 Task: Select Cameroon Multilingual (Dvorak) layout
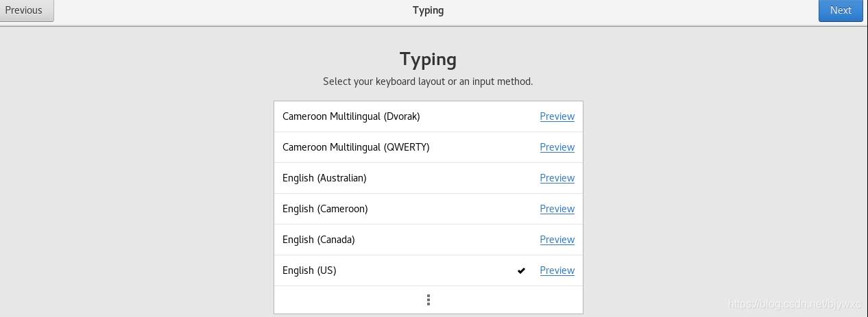351,116
